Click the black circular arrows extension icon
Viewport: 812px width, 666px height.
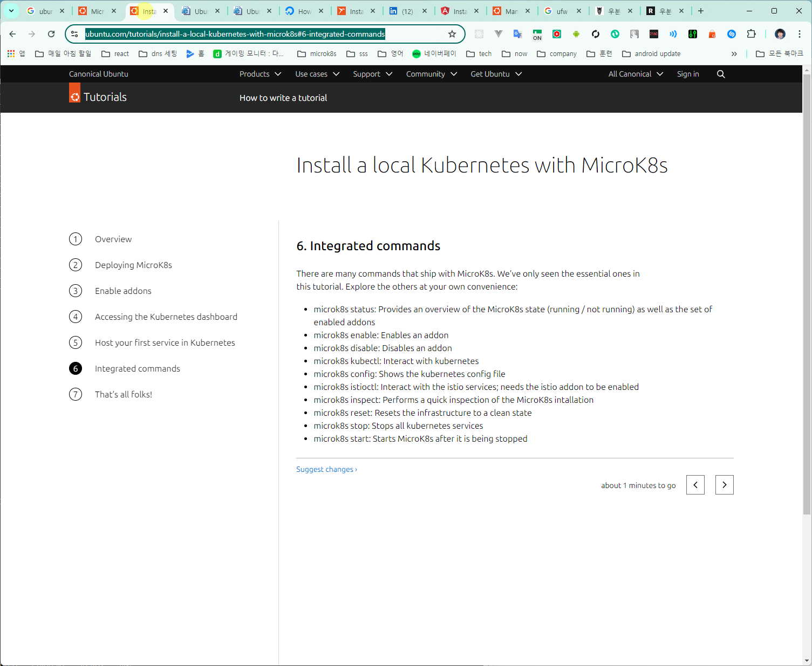click(596, 34)
